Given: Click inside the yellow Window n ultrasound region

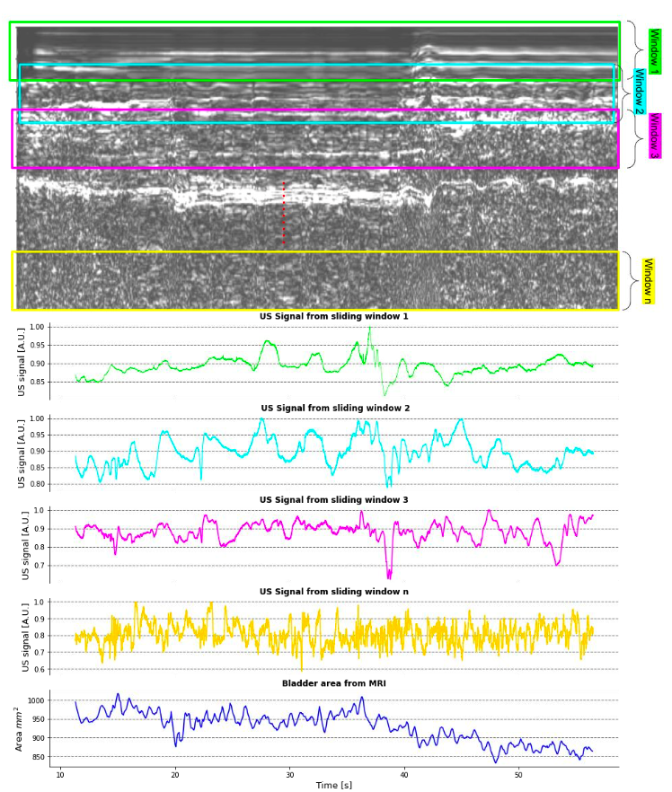Looking at the screenshot, I should click(x=314, y=281).
